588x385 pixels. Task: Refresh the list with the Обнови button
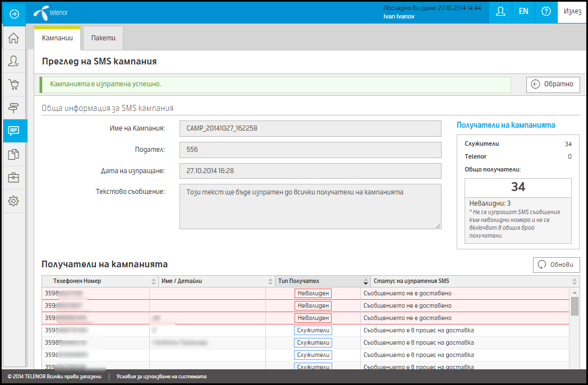[x=557, y=265]
